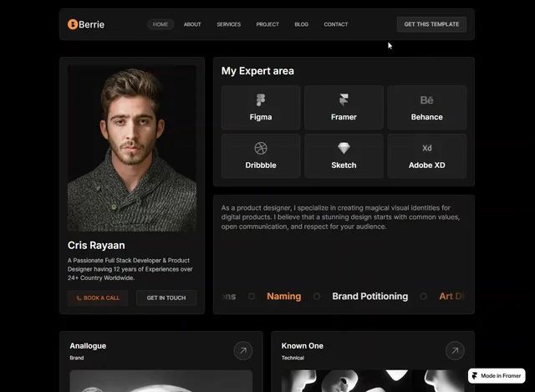535x392 pixels.
Task: Click the Dribbble card label
Action: point(261,165)
